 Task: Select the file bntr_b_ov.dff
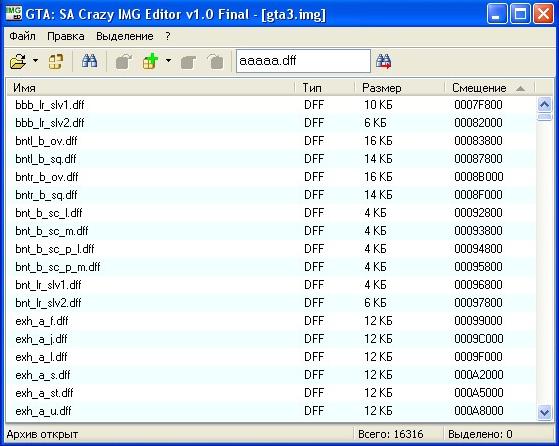(x=47, y=177)
